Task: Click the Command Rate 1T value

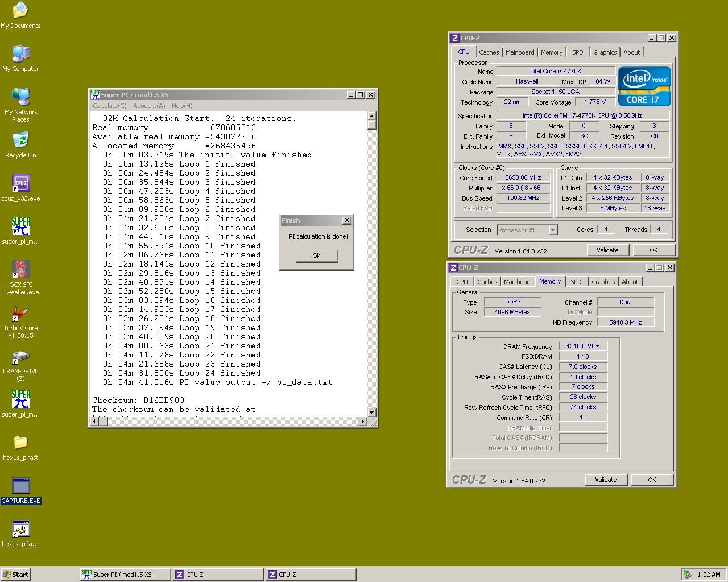Action: [583, 417]
